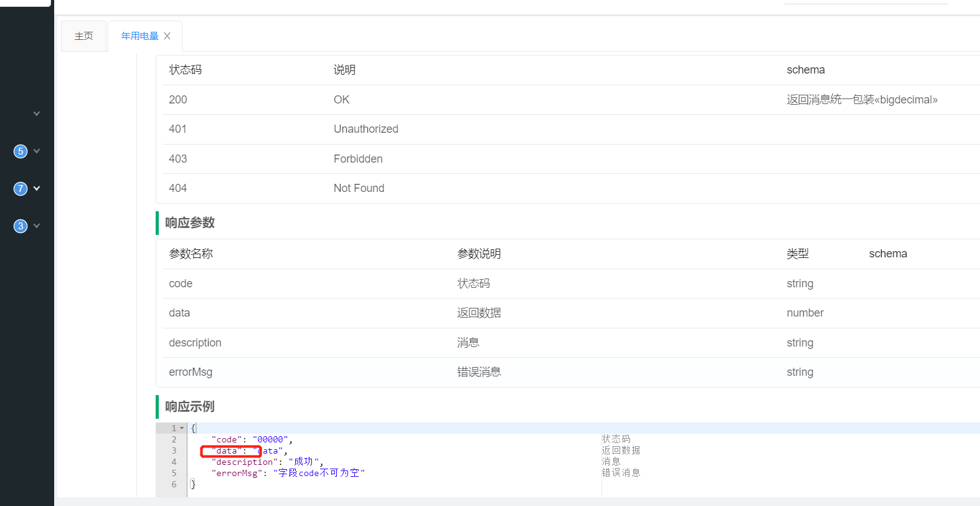The width and height of the screenshot is (980, 506).
Task: Select the 200 status code cell
Action: pyautogui.click(x=178, y=100)
